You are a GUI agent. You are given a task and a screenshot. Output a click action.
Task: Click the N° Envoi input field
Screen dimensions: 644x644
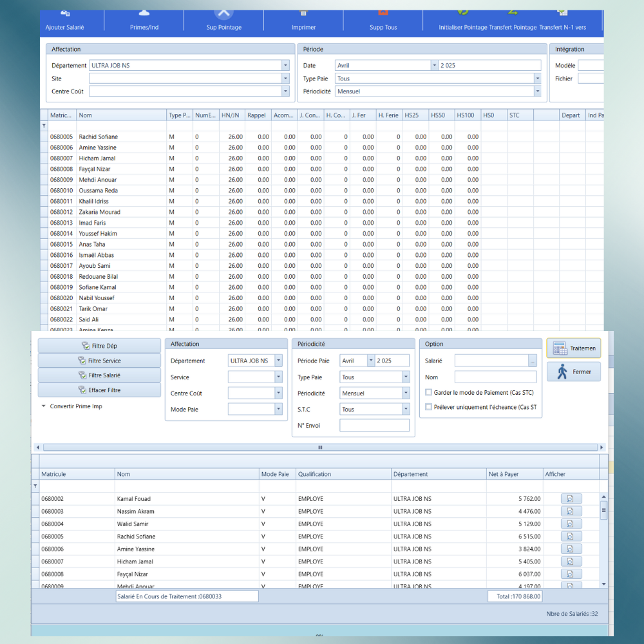pyautogui.click(x=374, y=425)
